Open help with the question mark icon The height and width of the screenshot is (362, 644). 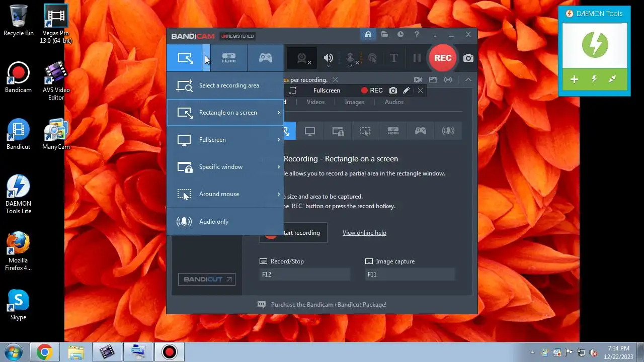(x=417, y=35)
